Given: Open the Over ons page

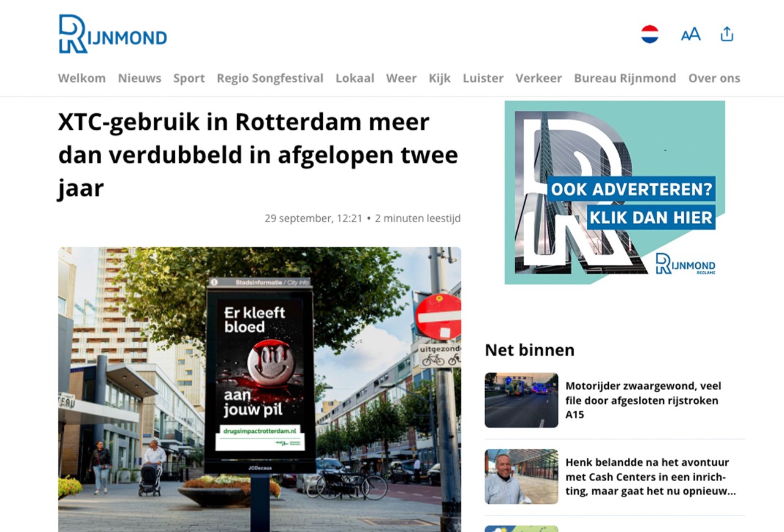Looking at the screenshot, I should tap(714, 78).
